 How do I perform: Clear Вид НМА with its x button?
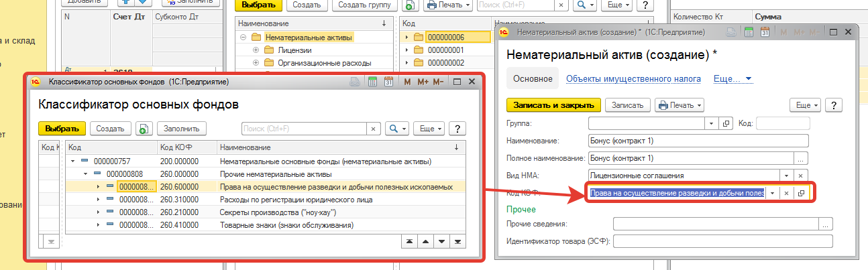801,176
